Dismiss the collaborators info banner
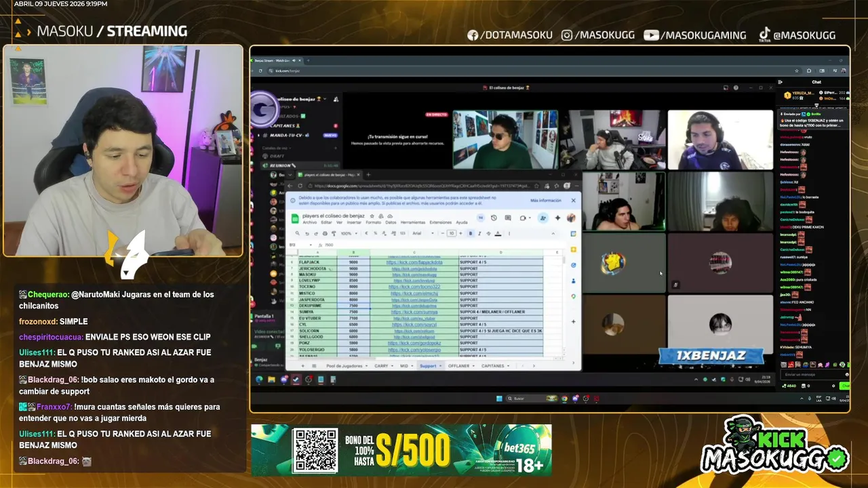The width and height of the screenshot is (868, 488). (x=573, y=201)
